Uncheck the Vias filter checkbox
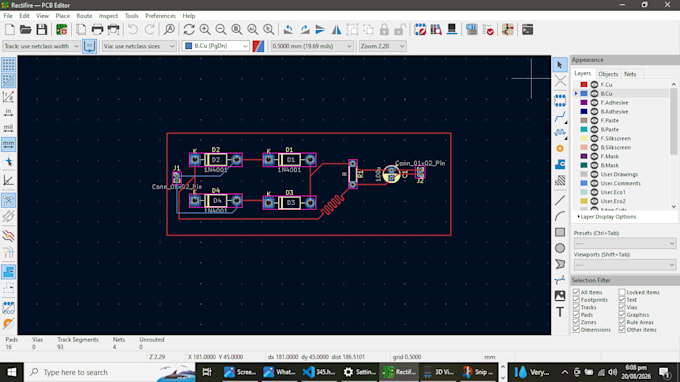680x382 pixels. pos(622,307)
